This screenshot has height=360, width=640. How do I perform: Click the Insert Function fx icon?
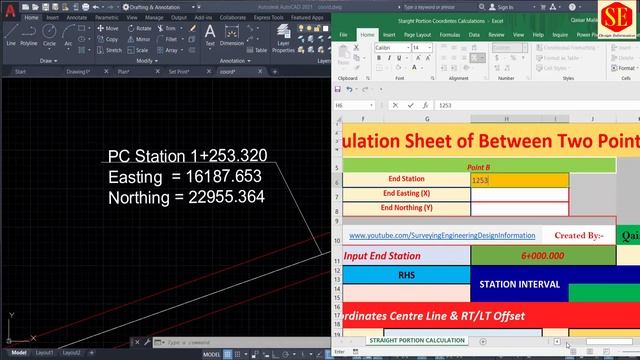(425, 105)
